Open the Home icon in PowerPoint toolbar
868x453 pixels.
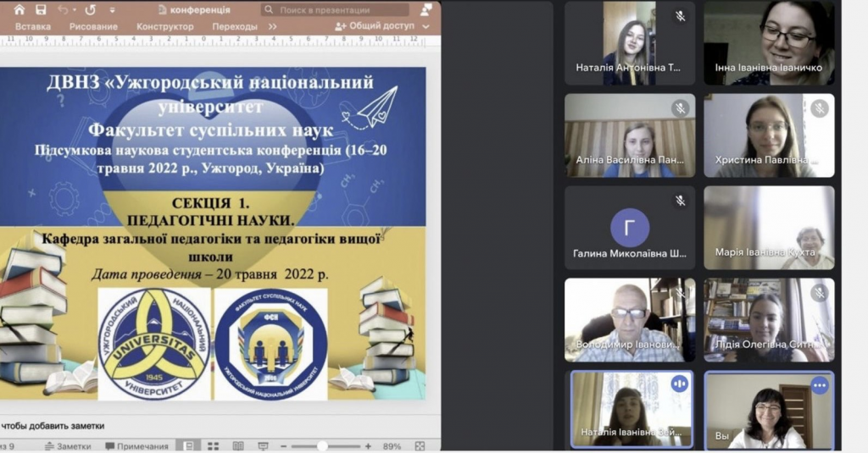19,9
